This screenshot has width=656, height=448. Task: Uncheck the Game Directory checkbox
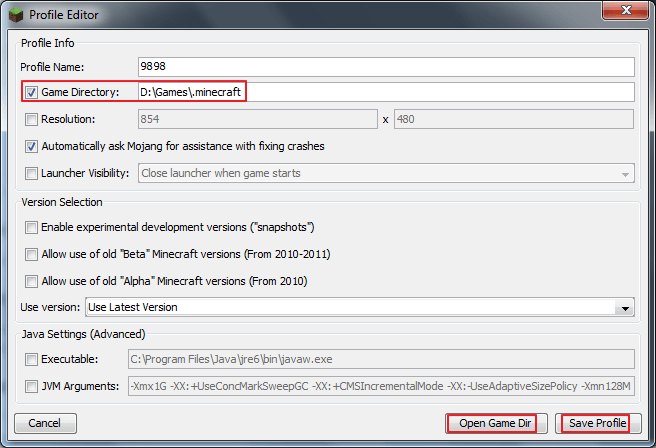tap(32, 93)
